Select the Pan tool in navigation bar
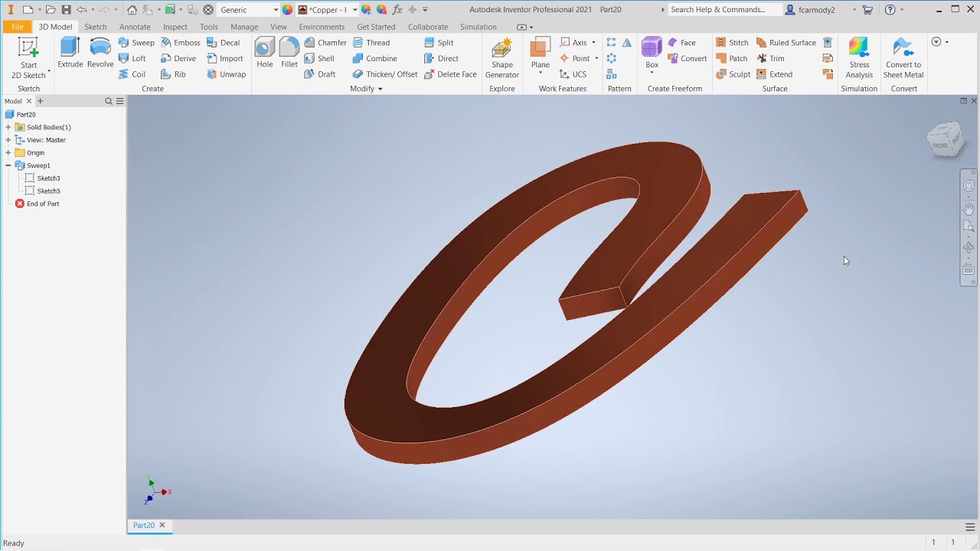The image size is (980, 551). tap(969, 208)
